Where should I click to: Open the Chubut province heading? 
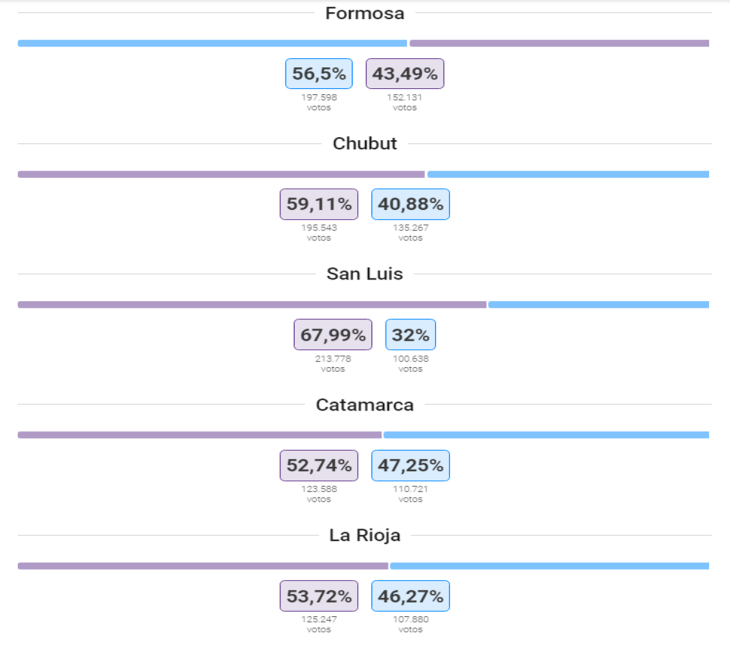coord(365,143)
